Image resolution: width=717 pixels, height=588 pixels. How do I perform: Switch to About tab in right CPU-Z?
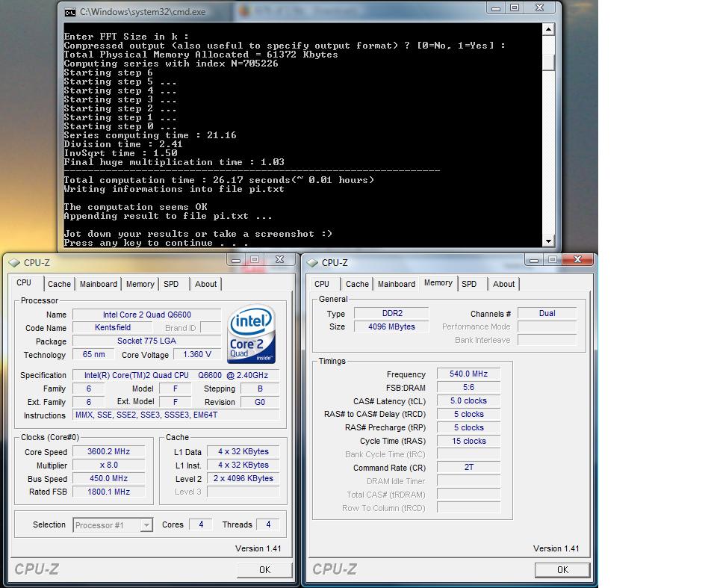504,284
